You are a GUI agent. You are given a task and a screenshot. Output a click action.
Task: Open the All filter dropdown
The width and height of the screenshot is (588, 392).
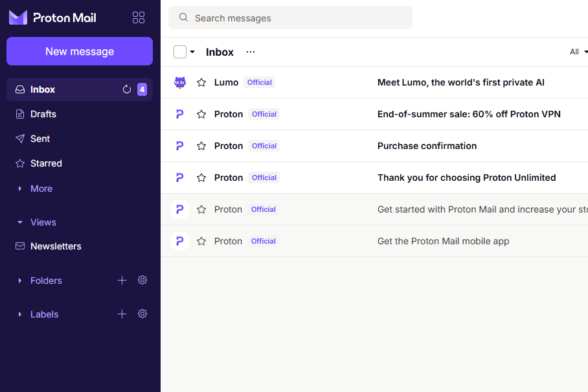tap(578, 52)
